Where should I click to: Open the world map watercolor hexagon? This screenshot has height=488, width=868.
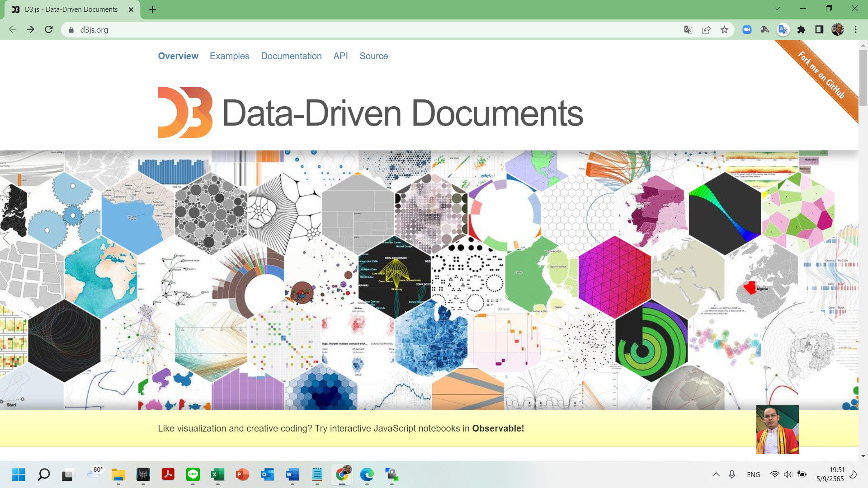(101, 277)
